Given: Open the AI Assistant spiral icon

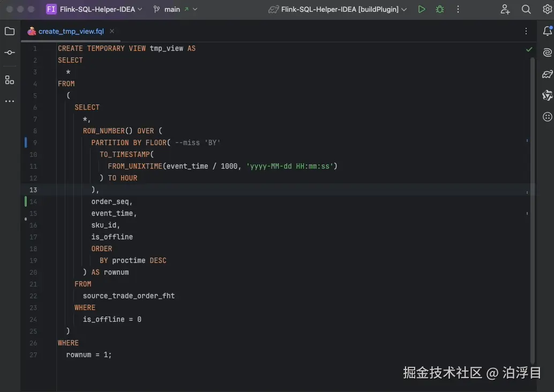Looking at the screenshot, I should [x=547, y=52].
